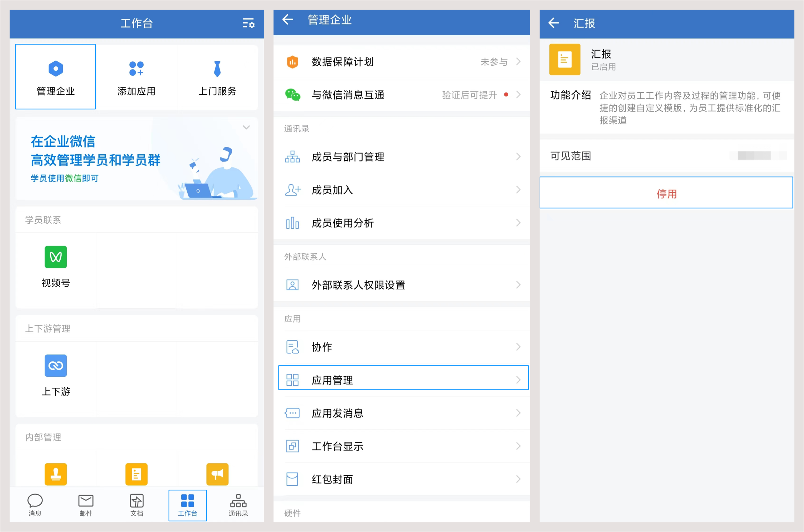804x532 pixels.
Task: Tap the red 停用 button
Action: pos(666,192)
